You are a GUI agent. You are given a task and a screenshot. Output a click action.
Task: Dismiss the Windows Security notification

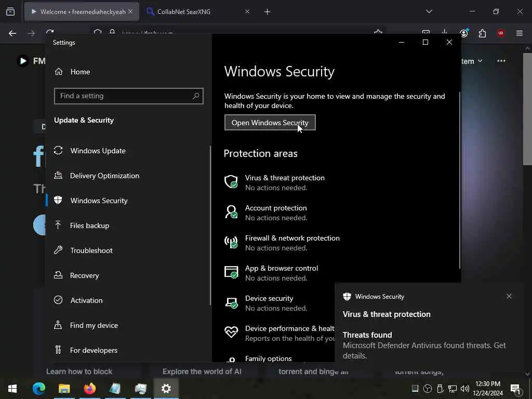[509, 296]
